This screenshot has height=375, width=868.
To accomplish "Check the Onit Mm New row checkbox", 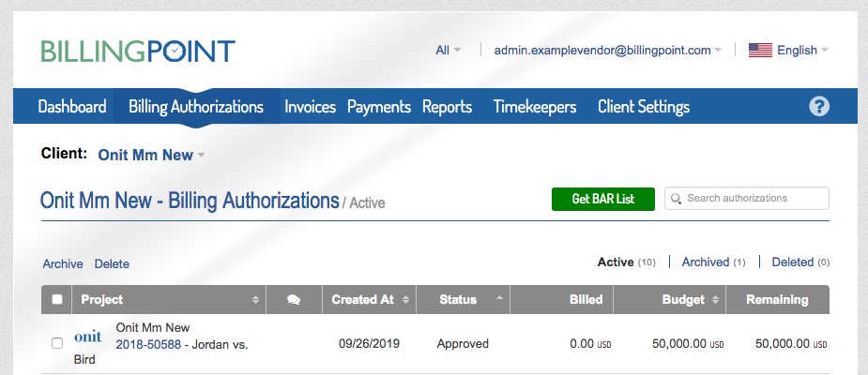I will pos(57,343).
